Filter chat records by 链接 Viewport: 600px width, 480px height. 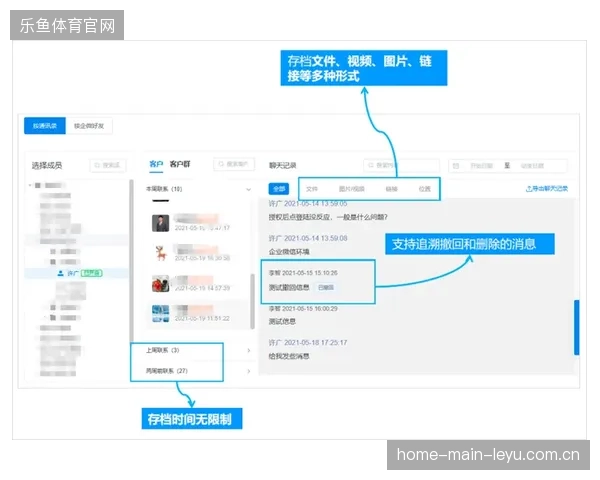[x=391, y=189]
